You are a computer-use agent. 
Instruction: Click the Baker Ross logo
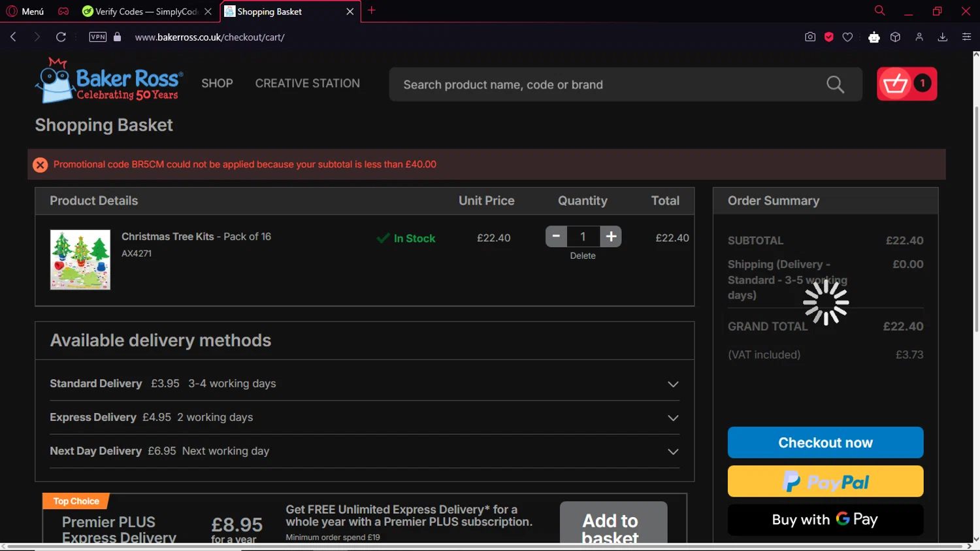tap(109, 80)
